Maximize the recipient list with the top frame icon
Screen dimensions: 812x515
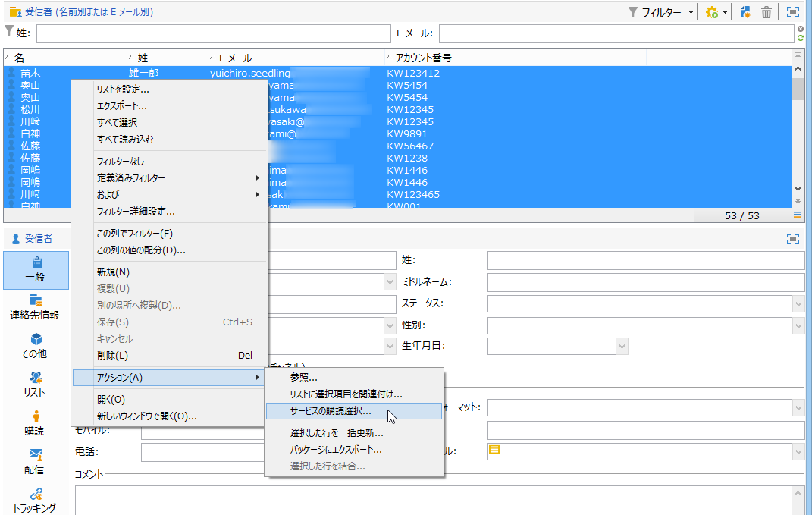793,12
